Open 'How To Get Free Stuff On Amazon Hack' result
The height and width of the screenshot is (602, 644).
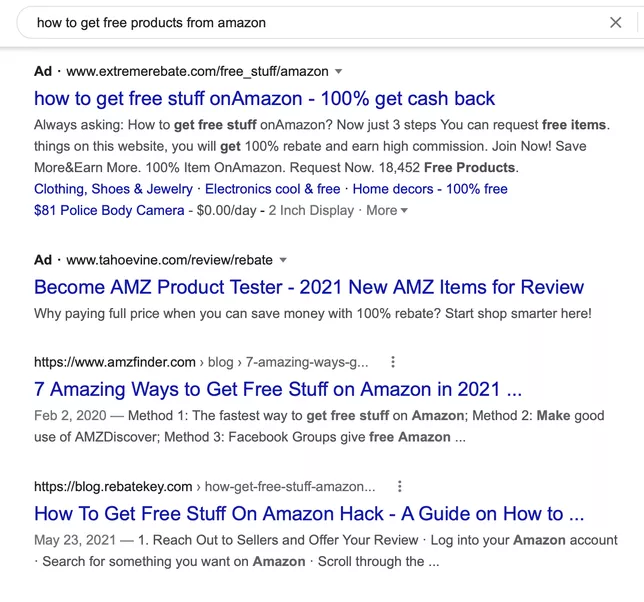[x=309, y=514]
